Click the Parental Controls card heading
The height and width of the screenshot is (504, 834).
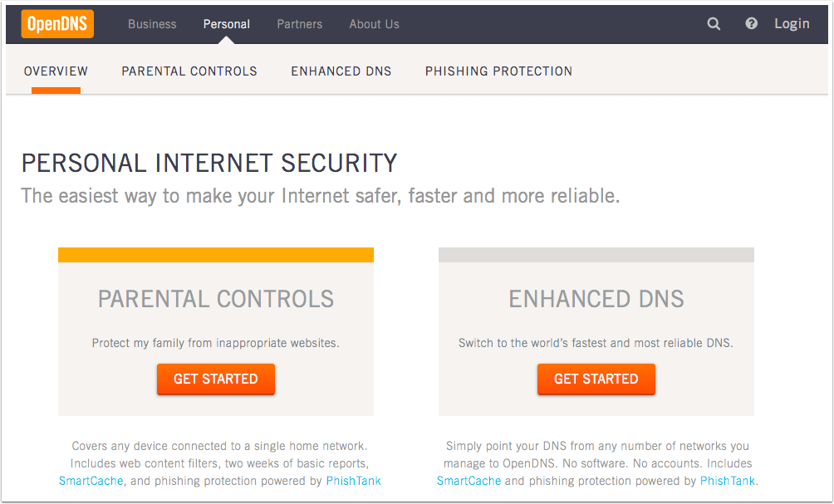216,299
